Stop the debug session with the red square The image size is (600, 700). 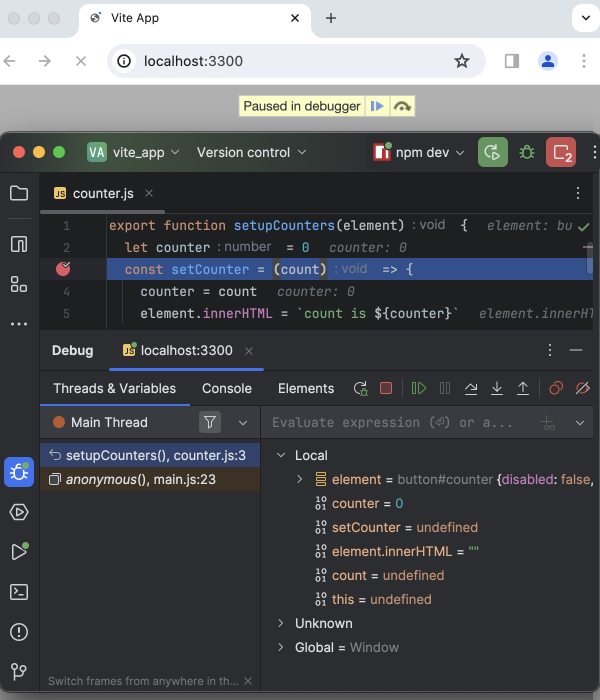click(x=385, y=388)
